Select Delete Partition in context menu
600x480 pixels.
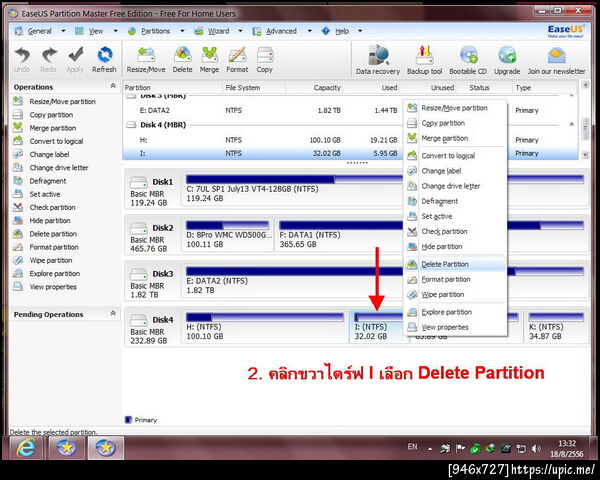point(455,264)
